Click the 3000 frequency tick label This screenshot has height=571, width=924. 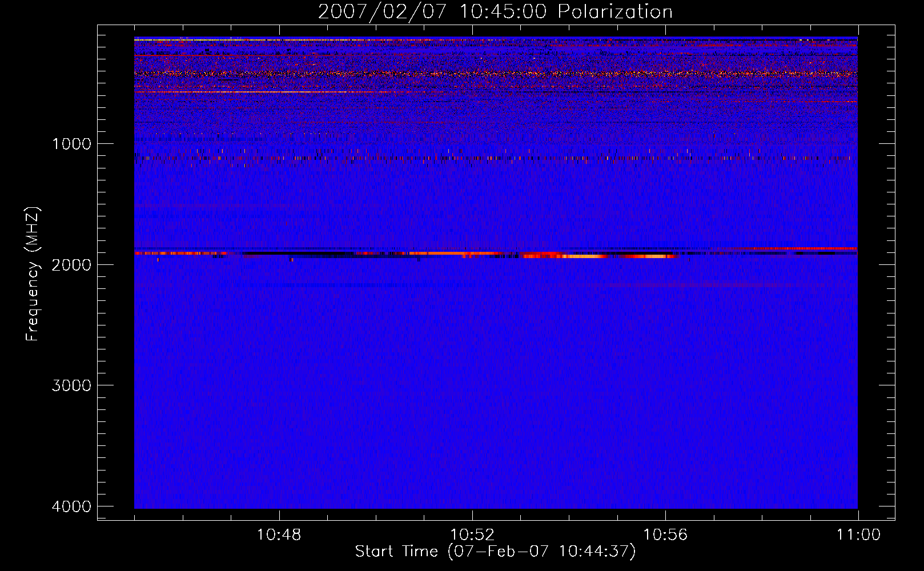pyautogui.click(x=71, y=385)
